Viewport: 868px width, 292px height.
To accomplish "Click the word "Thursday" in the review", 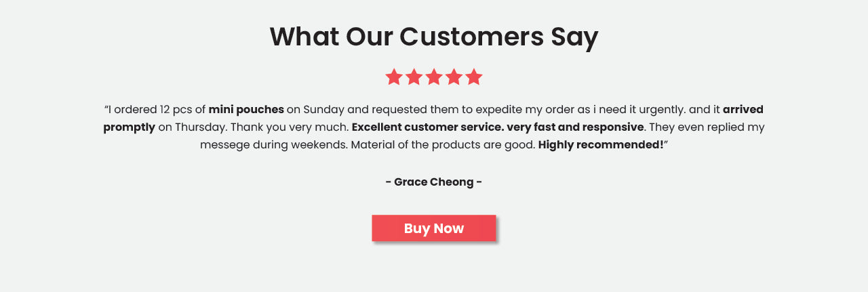I will click(x=201, y=127).
